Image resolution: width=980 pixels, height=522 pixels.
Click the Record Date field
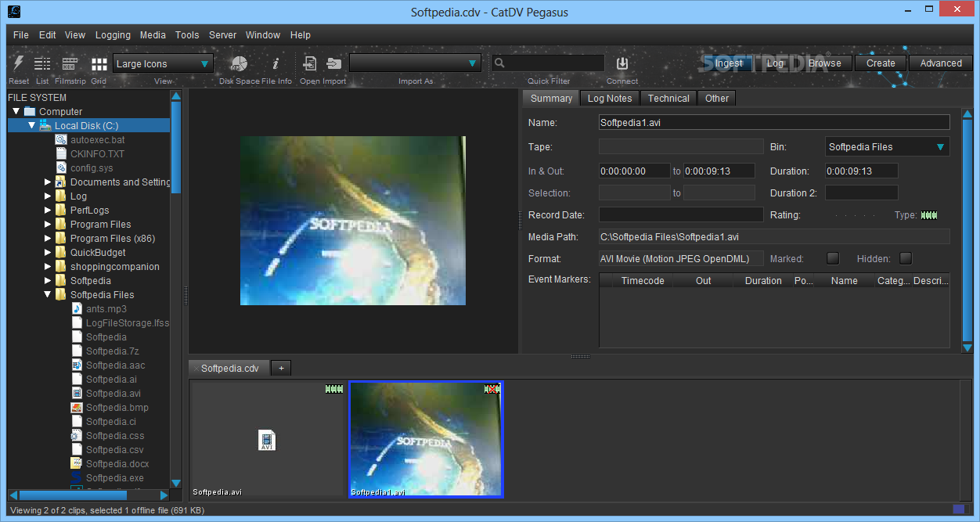point(681,214)
